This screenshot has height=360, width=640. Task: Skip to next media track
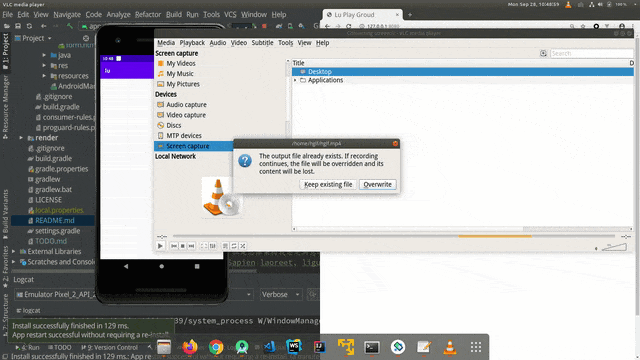(x=191, y=246)
